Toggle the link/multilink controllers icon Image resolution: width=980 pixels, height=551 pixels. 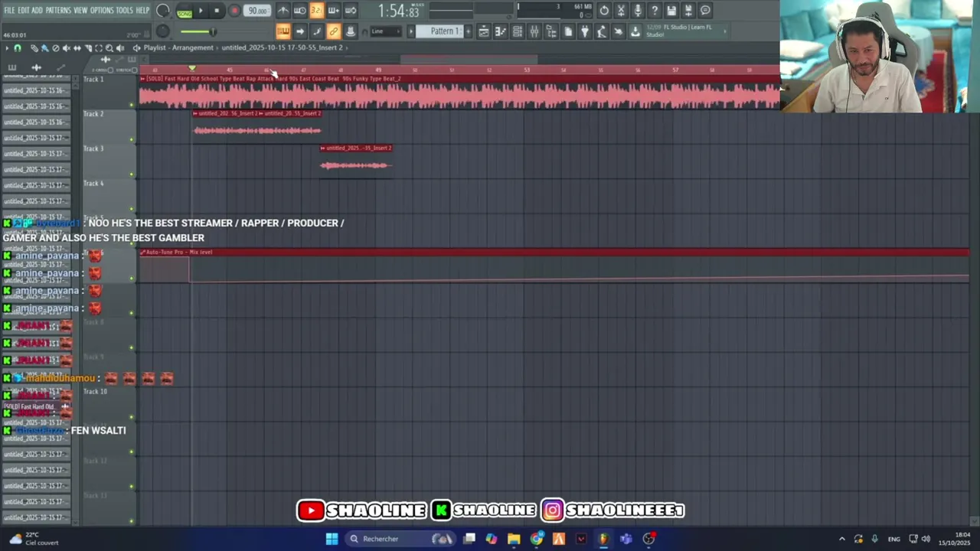(334, 31)
